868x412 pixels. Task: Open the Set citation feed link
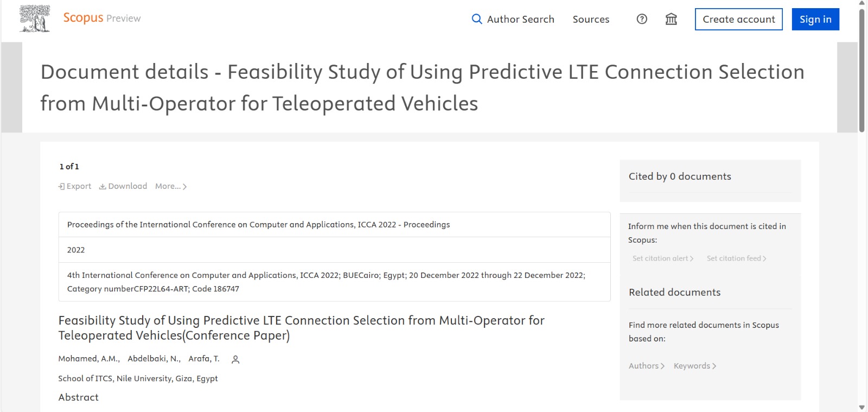click(736, 258)
